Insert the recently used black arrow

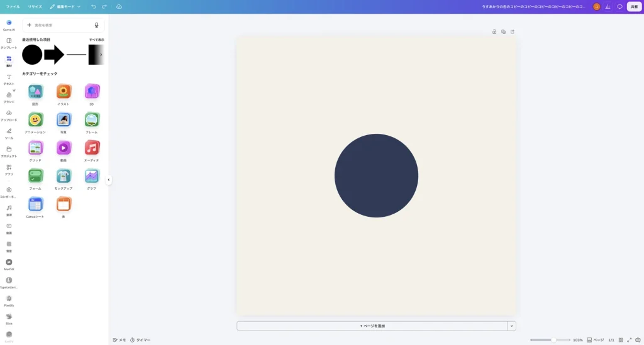click(x=54, y=55)
